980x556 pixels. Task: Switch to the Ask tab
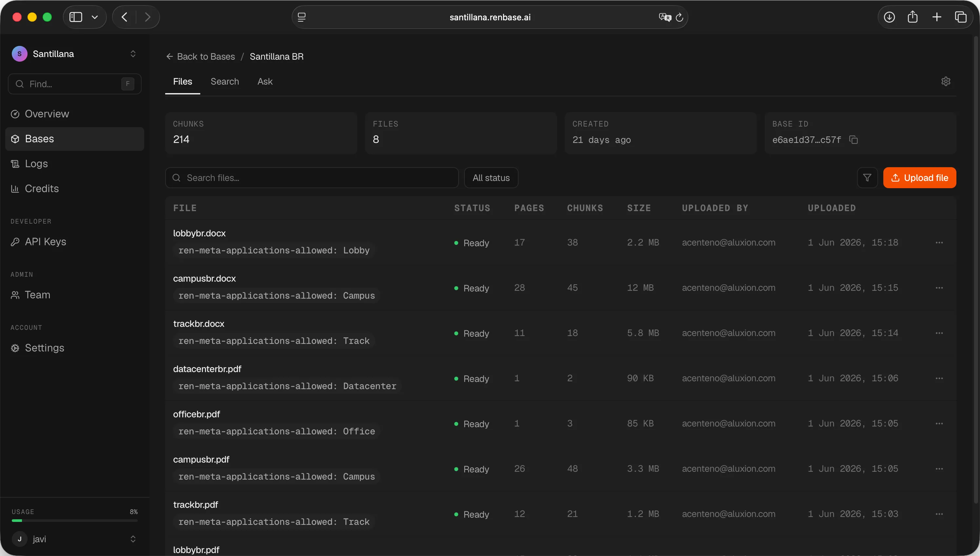pyautogui.click(x=265, y=81)
